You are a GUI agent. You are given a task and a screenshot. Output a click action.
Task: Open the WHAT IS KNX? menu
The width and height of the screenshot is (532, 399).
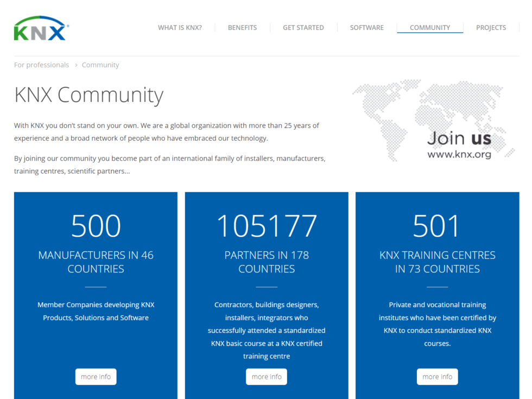point(180,28)
